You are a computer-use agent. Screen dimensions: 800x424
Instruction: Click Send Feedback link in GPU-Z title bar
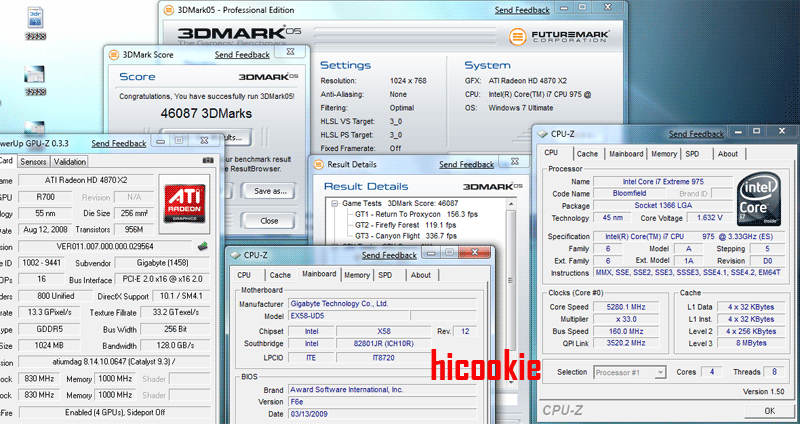119,143
